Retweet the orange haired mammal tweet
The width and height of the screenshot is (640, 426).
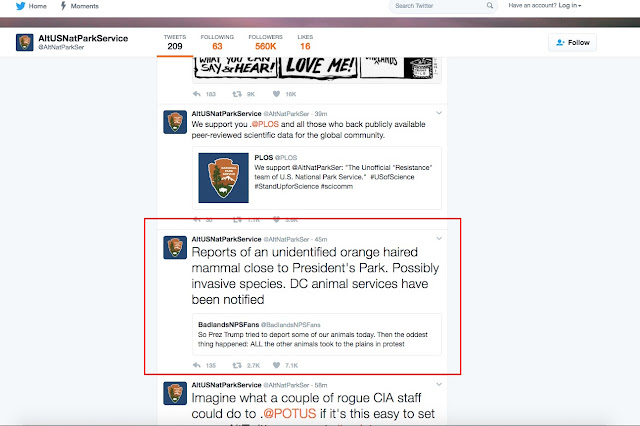(x=237, y=365)
